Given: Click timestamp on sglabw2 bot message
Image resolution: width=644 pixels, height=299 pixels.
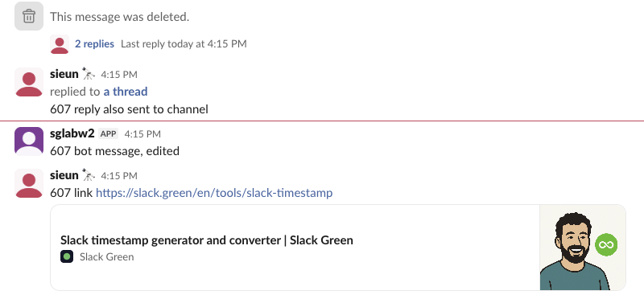Looking at the screenshot, I should click(x=142, y=134).
